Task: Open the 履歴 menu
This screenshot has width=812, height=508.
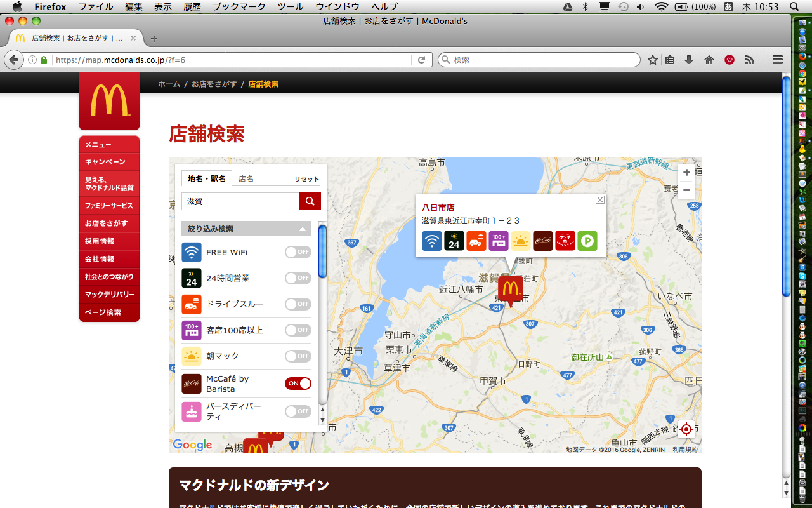Action: pyautogui.click(x=192, y=6)
